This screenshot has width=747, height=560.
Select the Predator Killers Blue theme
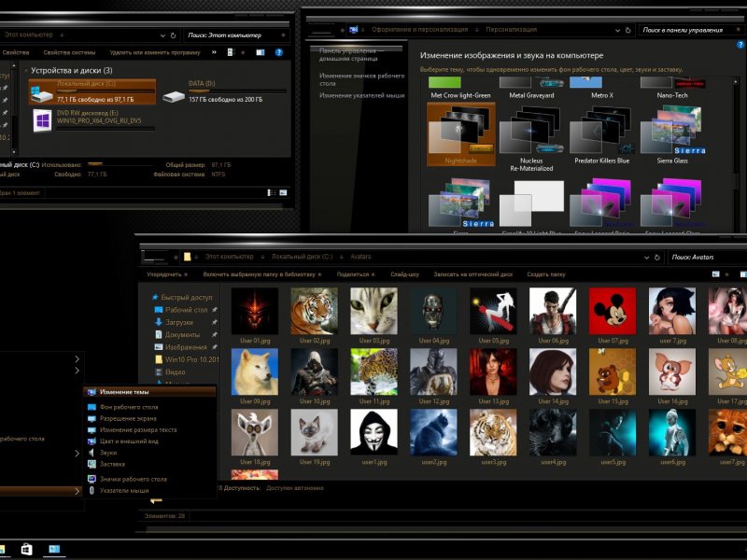click(x=601, y=135)
